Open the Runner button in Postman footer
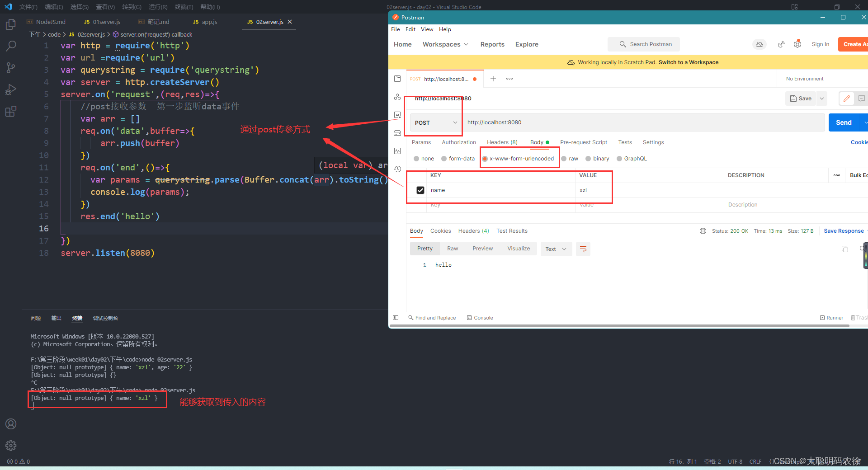Viewport: 868px width, 470px height. tap(832, 318)
